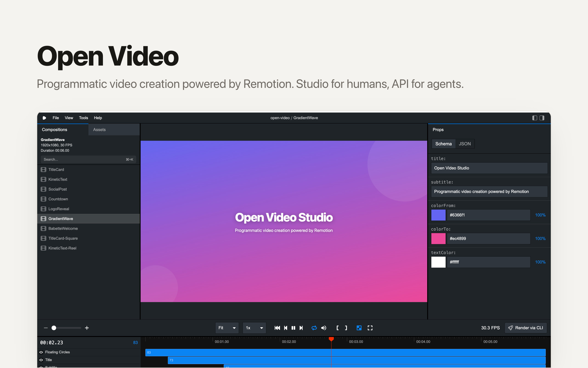Click the film icon next to KineticText-Reel
This screenshot has width=588, height=368.
[43, 248]
